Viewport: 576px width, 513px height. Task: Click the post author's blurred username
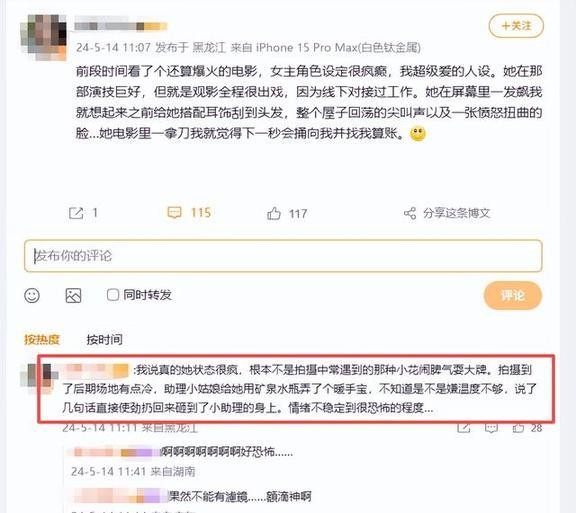pos(120,26)
